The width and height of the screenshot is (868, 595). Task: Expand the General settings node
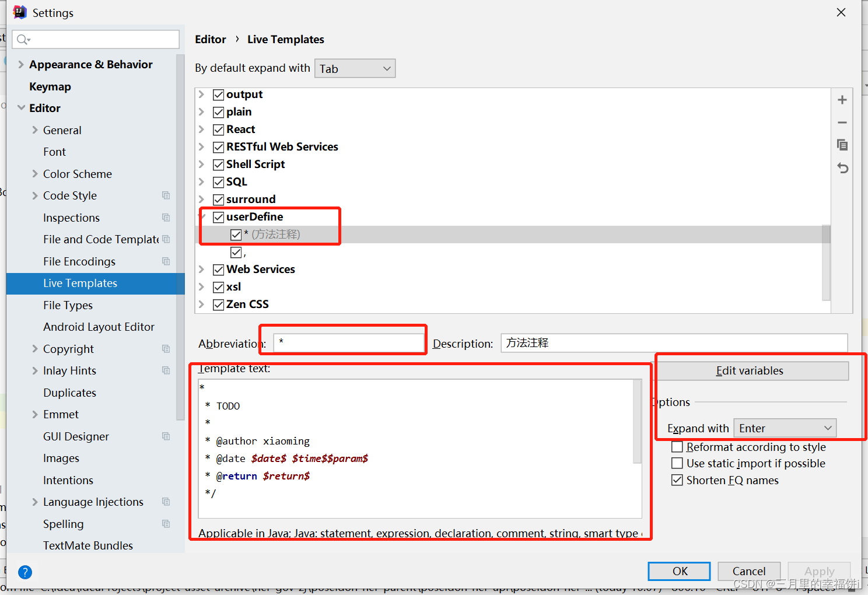click(x=35, y=130)
